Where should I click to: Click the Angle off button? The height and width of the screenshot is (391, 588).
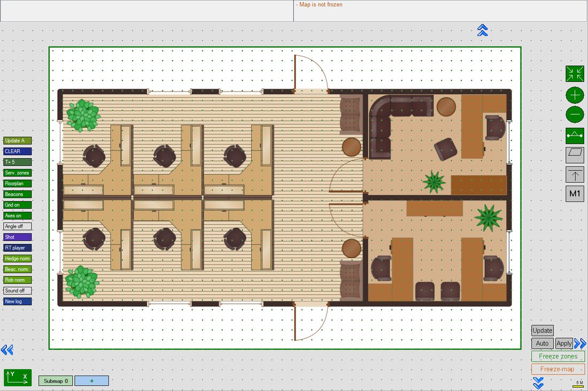click(x=17, y=226)
